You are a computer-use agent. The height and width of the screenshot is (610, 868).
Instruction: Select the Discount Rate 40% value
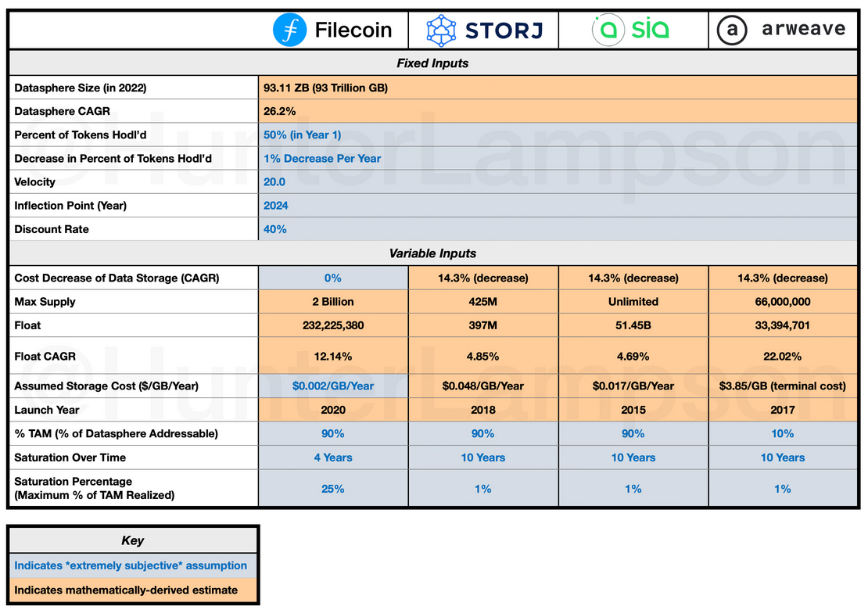coord(275,229)
